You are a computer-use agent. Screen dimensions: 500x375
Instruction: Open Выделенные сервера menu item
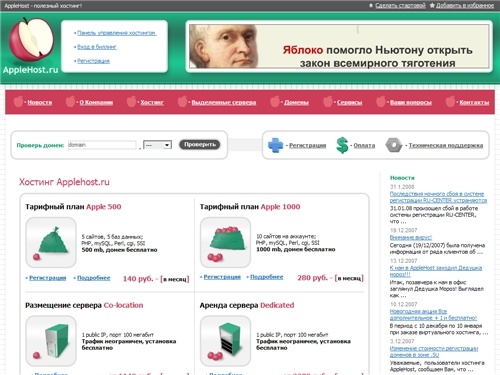click(x=224, y=102)
